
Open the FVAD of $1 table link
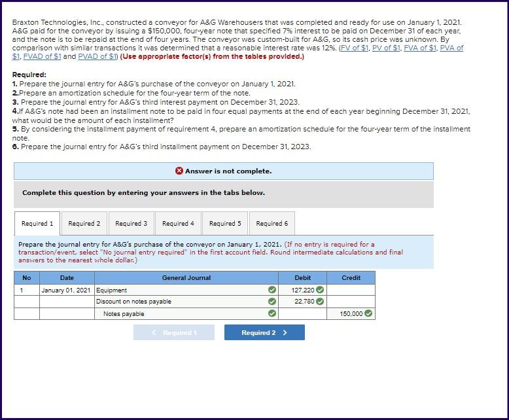point(42,56)
